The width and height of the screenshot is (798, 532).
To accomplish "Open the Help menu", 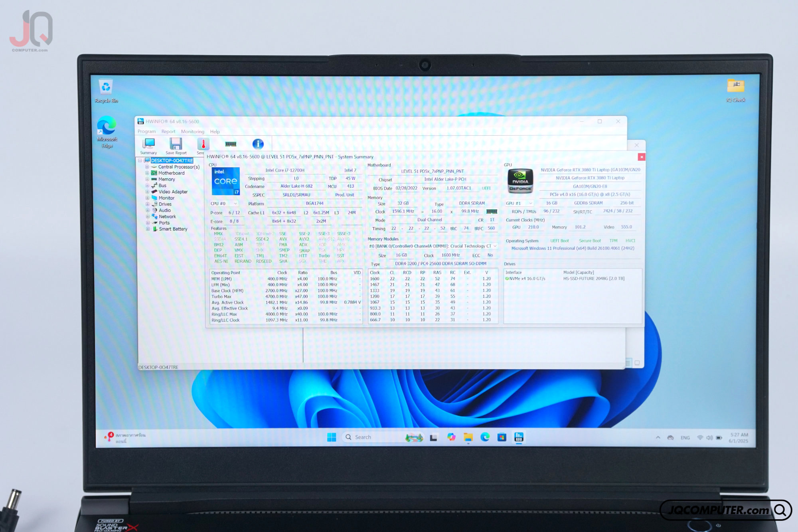I will 215,132.
